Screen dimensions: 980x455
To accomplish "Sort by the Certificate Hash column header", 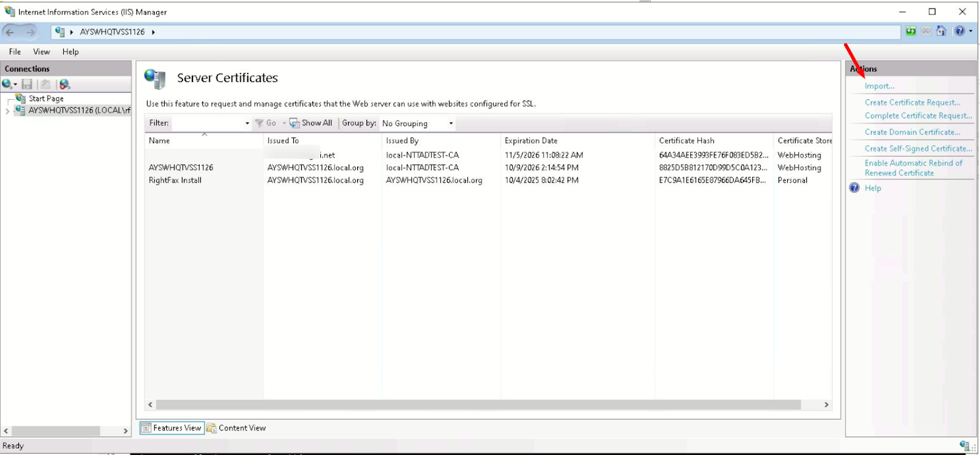I will (715, 141).
